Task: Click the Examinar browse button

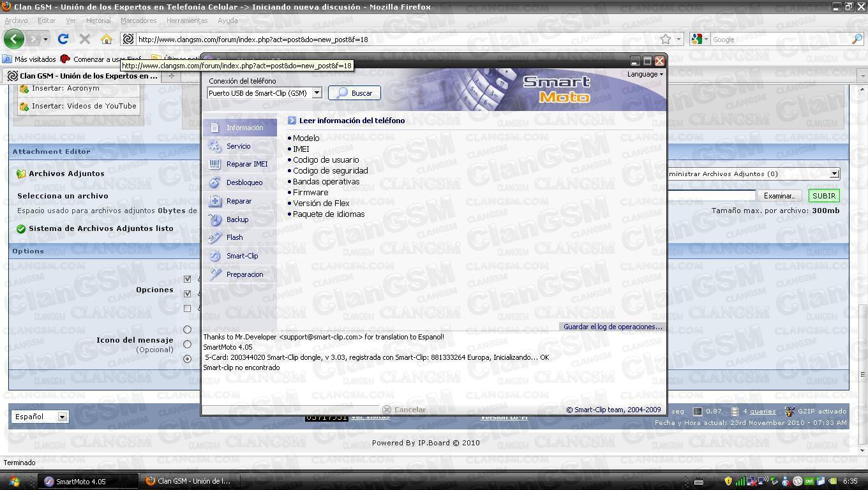Action: [x=779, y=196]
